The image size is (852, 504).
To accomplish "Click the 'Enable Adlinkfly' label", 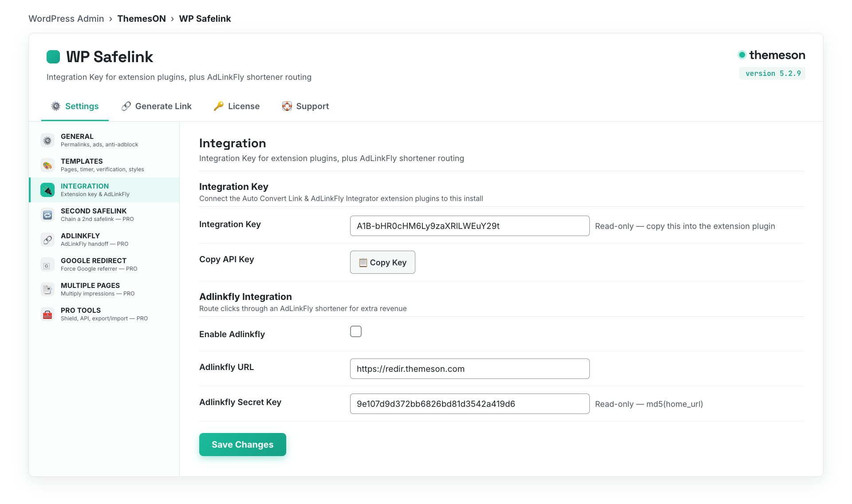I will pyautogui.click(x=232, y=334).
